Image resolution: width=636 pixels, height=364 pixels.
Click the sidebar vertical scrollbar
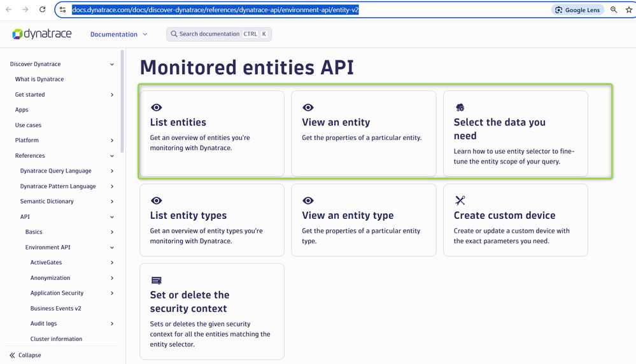pos(122,102)
